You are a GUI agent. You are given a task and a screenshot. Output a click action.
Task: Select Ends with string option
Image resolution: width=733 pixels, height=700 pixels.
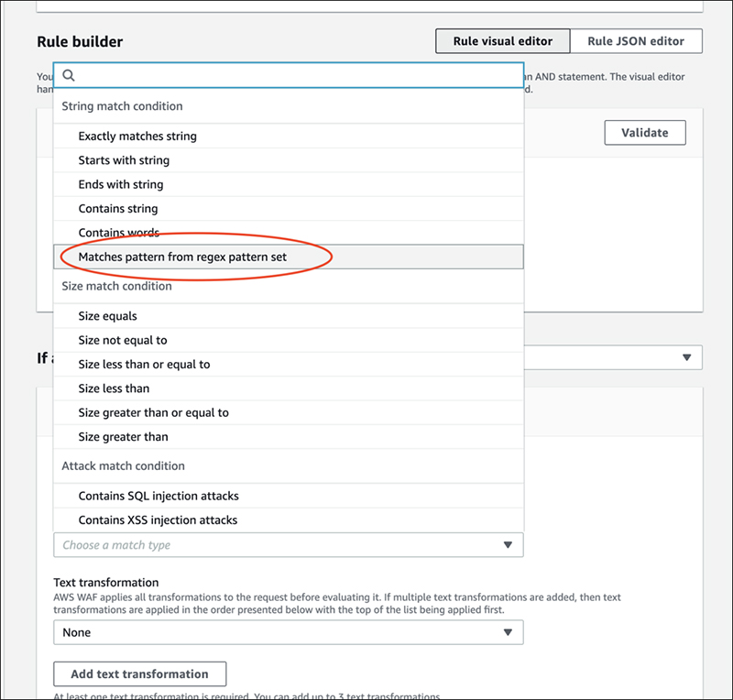pyautogui.click(x=121, y=184)
